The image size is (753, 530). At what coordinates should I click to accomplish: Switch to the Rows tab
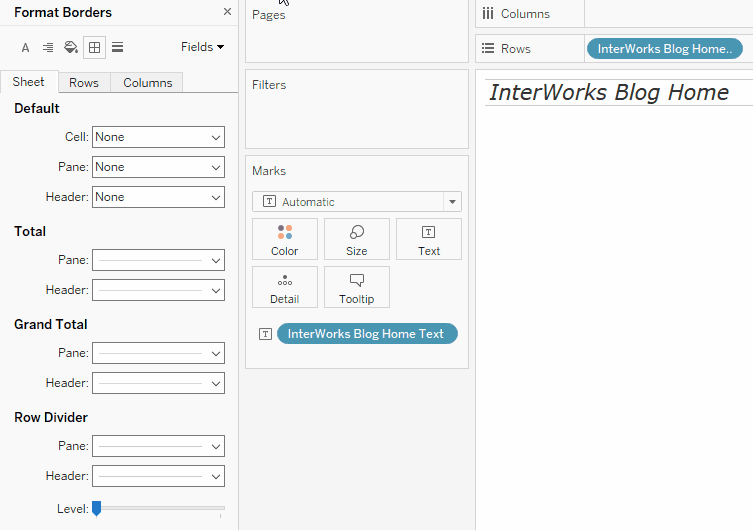(84, 83)
